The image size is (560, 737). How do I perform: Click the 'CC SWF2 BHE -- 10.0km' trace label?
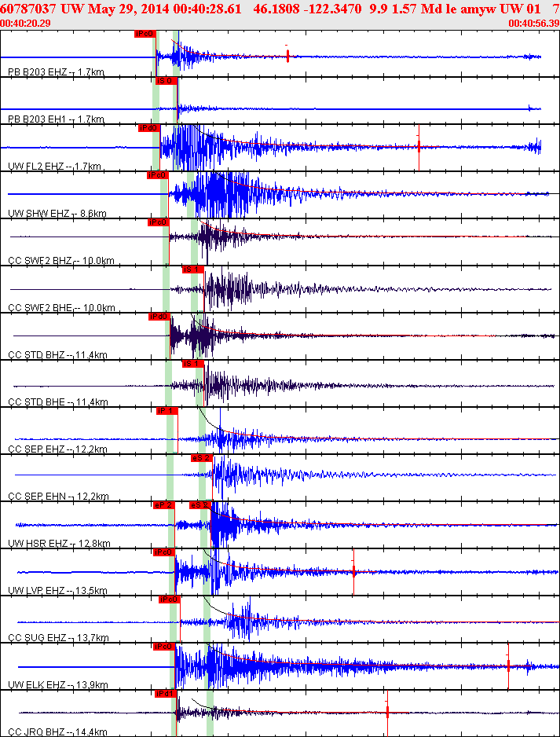point(61,308)
